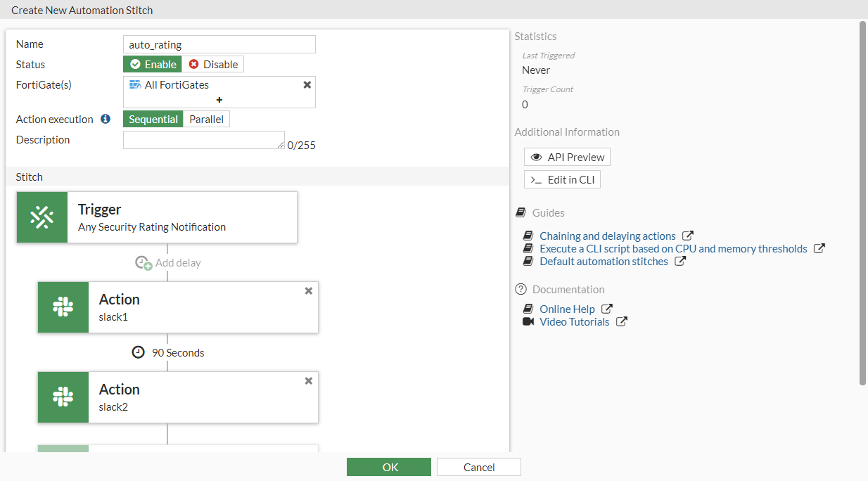Click the Name input field
The width and height of the screenshot is (868, 481).
click(x=219, y=45)
